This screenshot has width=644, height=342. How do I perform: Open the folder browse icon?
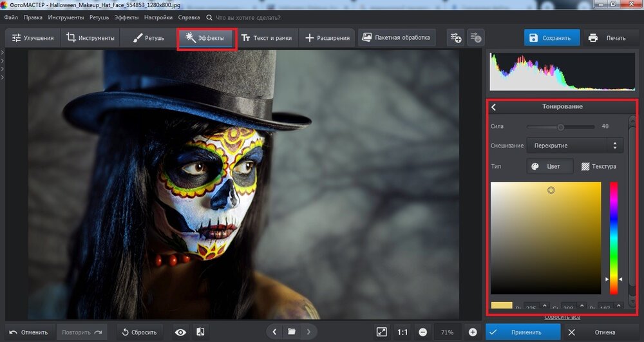pyautogui.click(x=292, y=332)
